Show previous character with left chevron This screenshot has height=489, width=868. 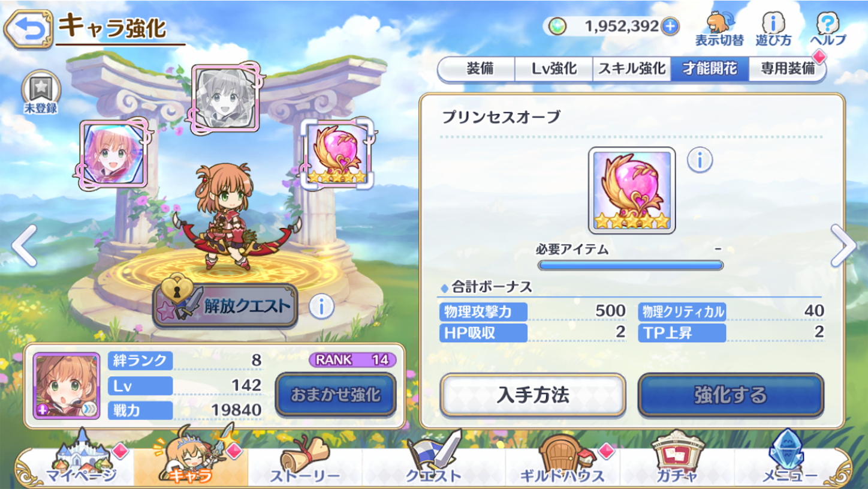point(25,245)
